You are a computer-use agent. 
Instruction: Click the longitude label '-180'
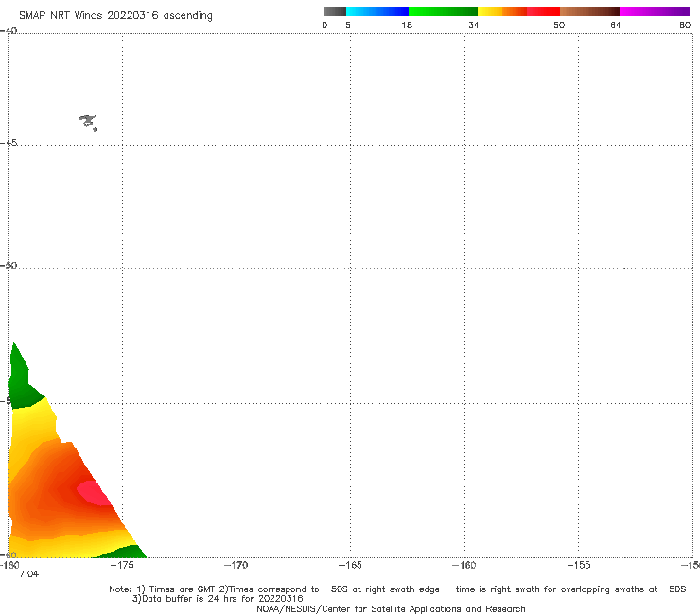9,565
